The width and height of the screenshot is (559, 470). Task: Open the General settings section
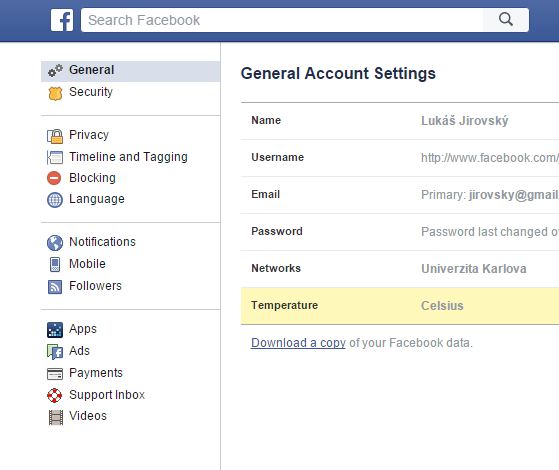(x=130, y=71)
